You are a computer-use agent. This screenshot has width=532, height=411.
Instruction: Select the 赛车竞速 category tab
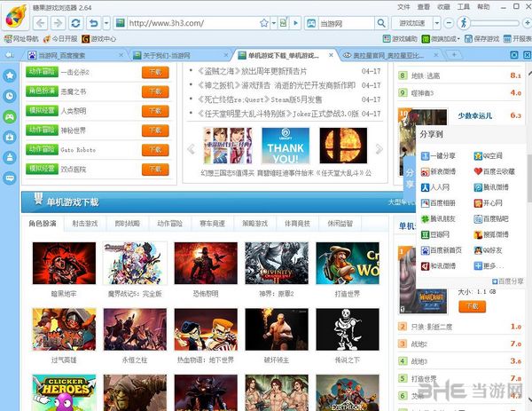coord(213,224)
